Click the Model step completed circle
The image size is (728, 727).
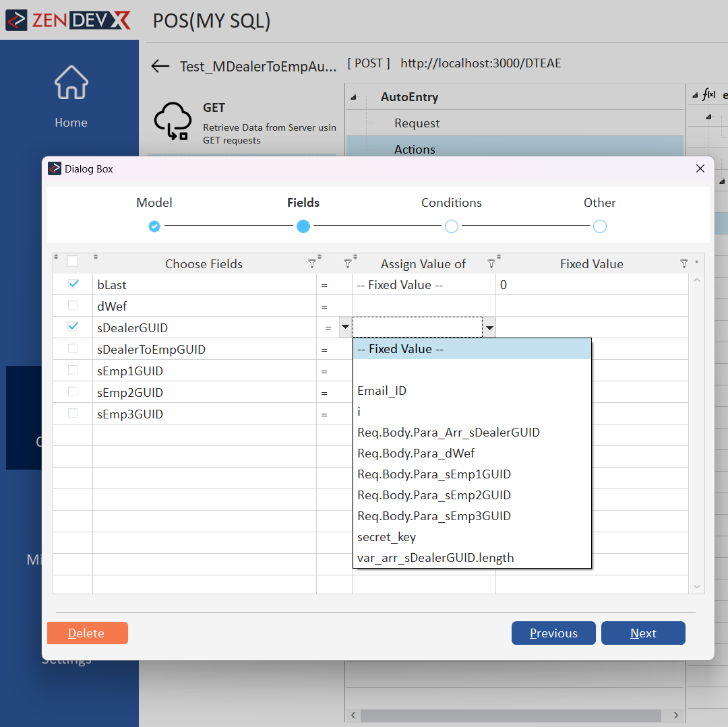(154, 226)
